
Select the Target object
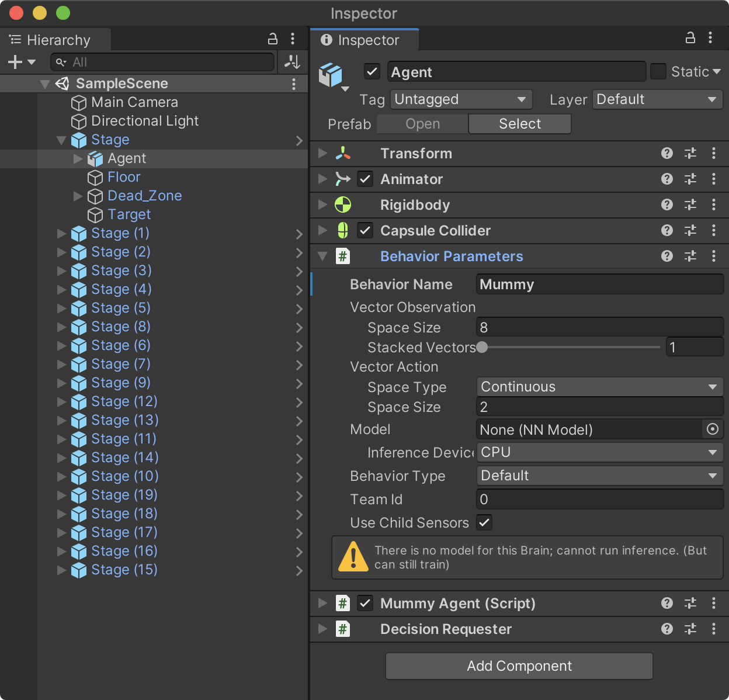pos(129,214)
